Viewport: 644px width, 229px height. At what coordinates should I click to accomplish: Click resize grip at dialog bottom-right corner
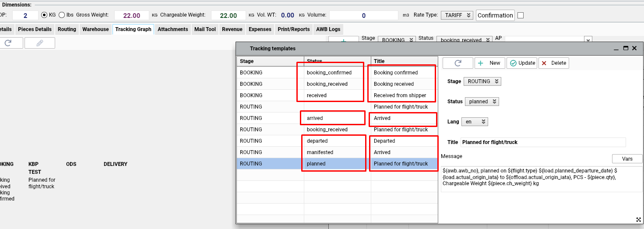[x=638, y=219]
